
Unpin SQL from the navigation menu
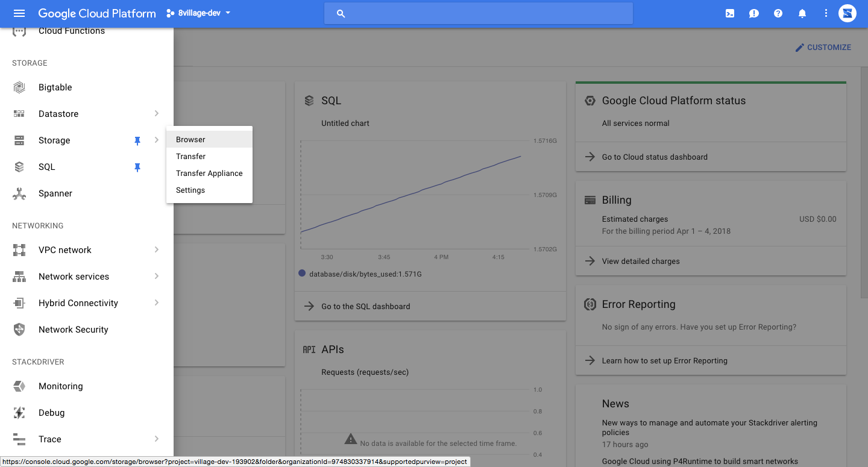point(137,167)
